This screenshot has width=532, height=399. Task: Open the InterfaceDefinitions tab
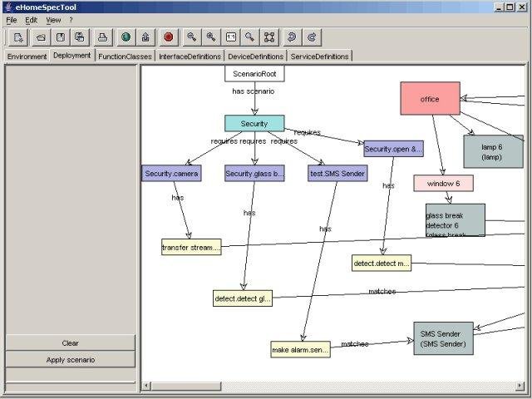click(190, 57)
